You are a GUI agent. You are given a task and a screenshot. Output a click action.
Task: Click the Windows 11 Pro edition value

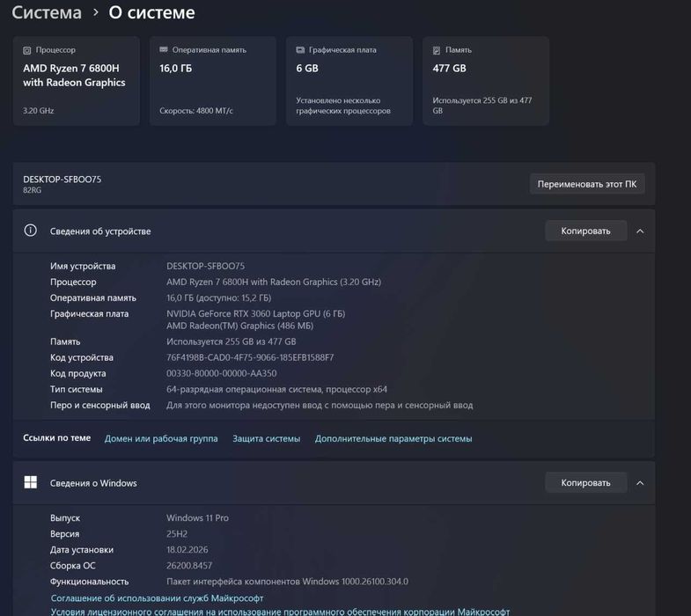(197, 517)
